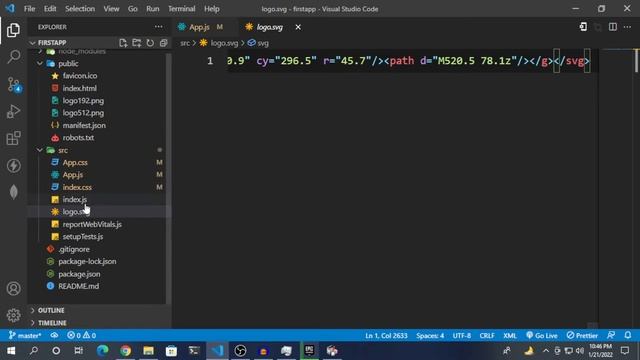Click the Explorer vertical scrollbar
Screen dimensions: 640x360
[168, 178]
